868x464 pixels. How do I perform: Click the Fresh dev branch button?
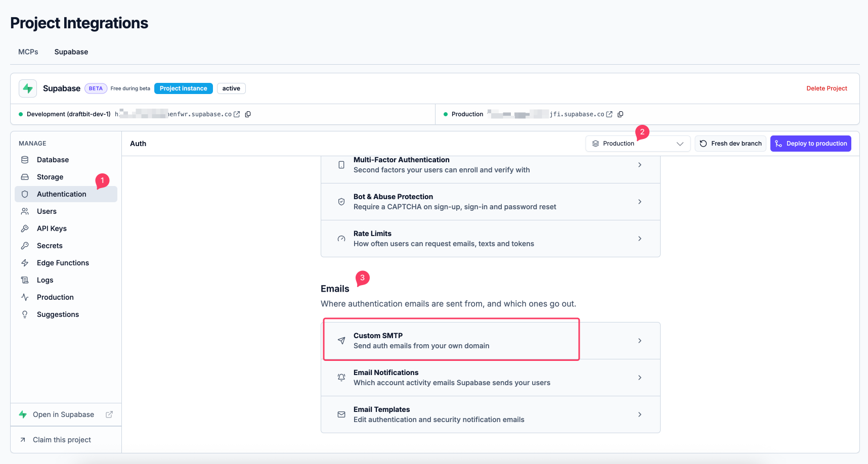(730, 144)
